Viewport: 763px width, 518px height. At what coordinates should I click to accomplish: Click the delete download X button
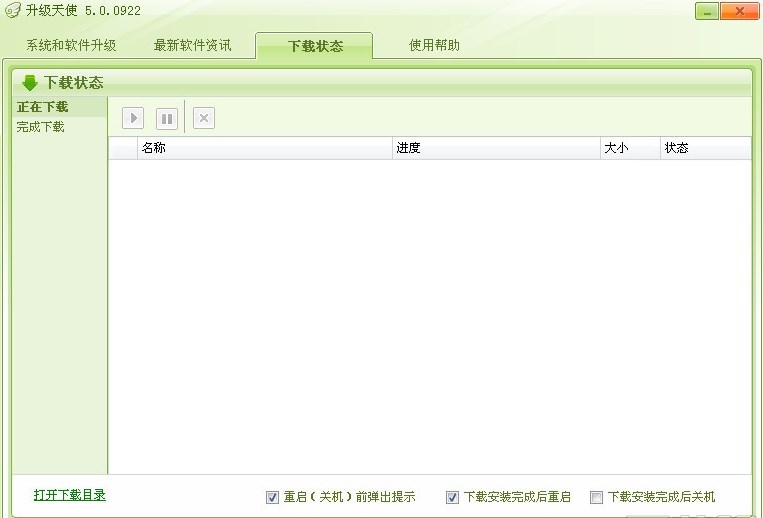204,118
